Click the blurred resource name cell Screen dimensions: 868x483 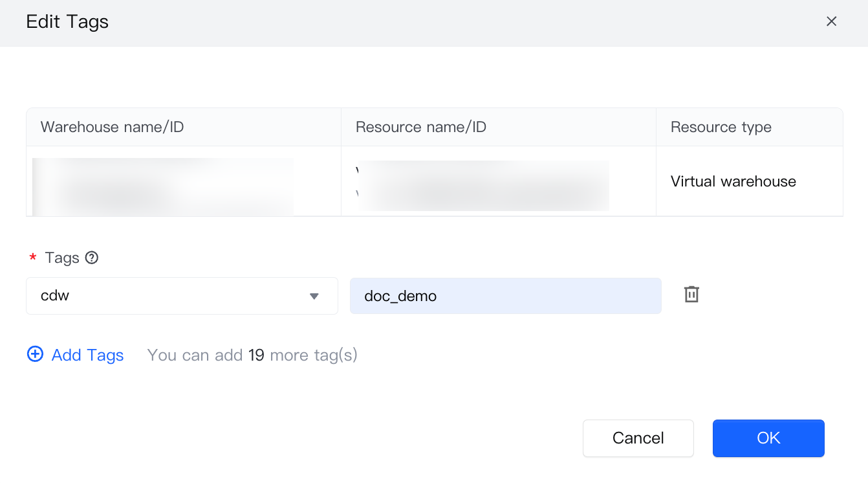point(483,185)
